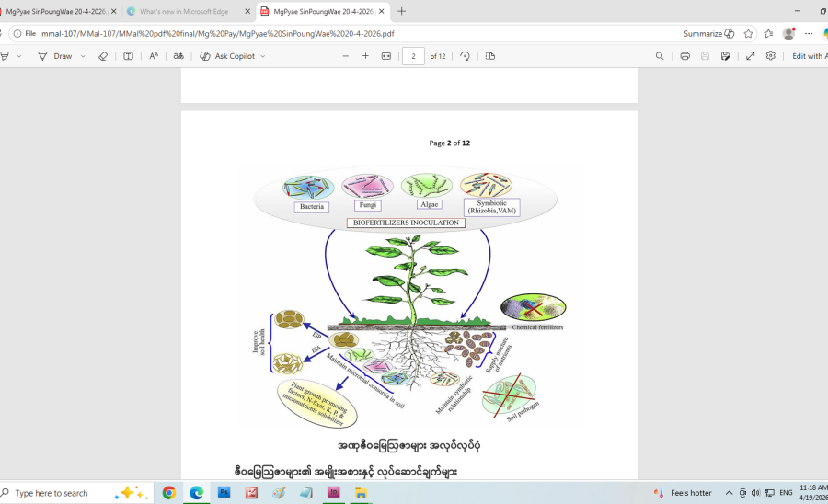Open Edge Settings and more menu
The image size is (828, 504).
pos(809,34)
